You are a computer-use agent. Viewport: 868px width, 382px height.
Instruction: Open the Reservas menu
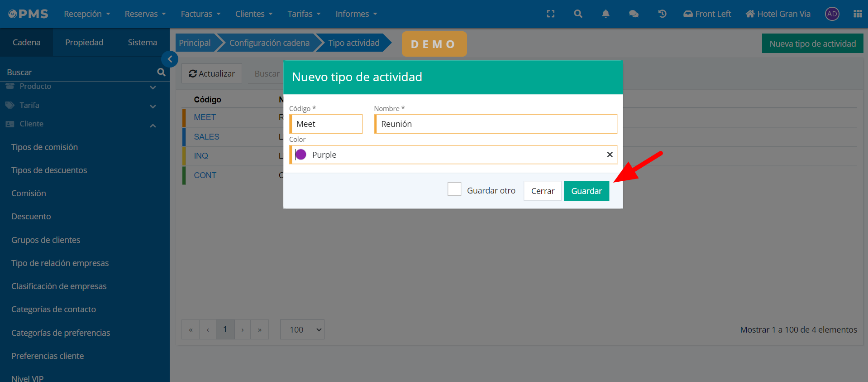tap(145, 14)
